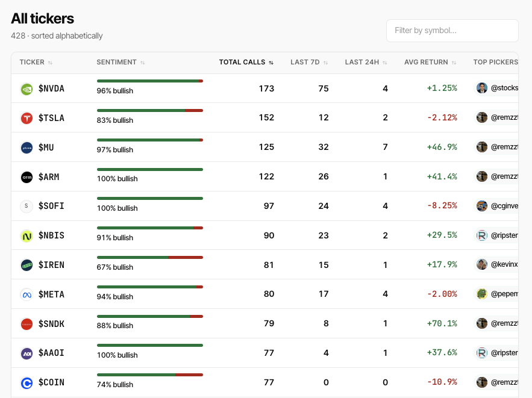The width and height of the screenshot is (532, 398).
Task: Click the +41.4% average return value
Action: pyautogui.click(x=442, y=176)
